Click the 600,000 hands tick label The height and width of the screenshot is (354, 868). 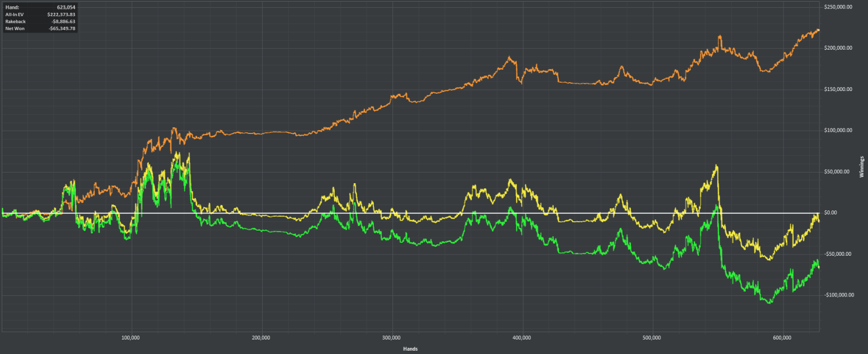tap(782, 338)
